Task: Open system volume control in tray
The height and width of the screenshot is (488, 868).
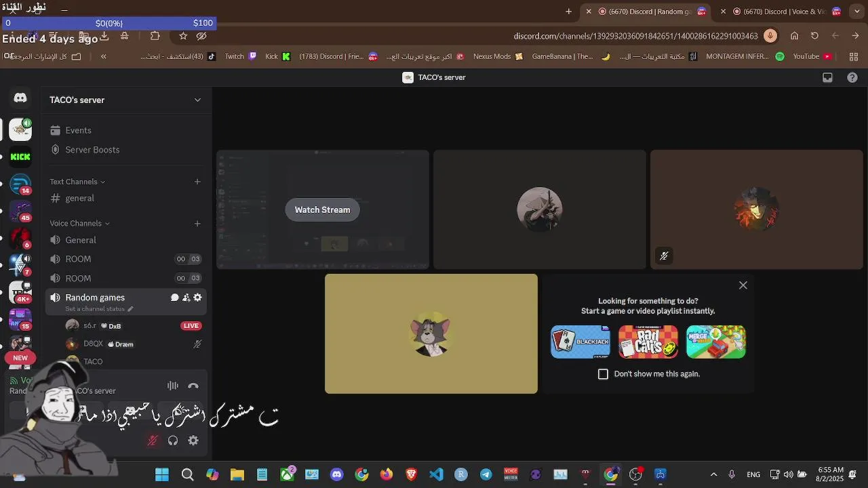Action: pos(788,474)
